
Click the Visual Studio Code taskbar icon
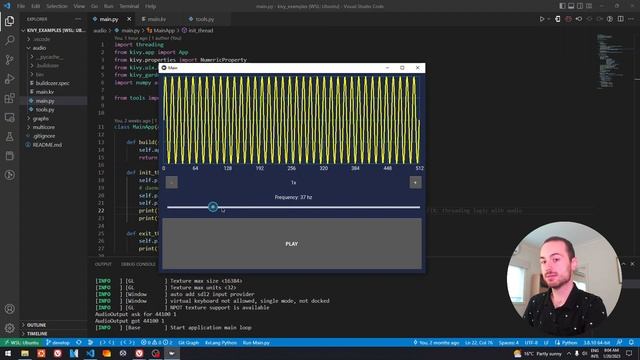tap(90, 353)
